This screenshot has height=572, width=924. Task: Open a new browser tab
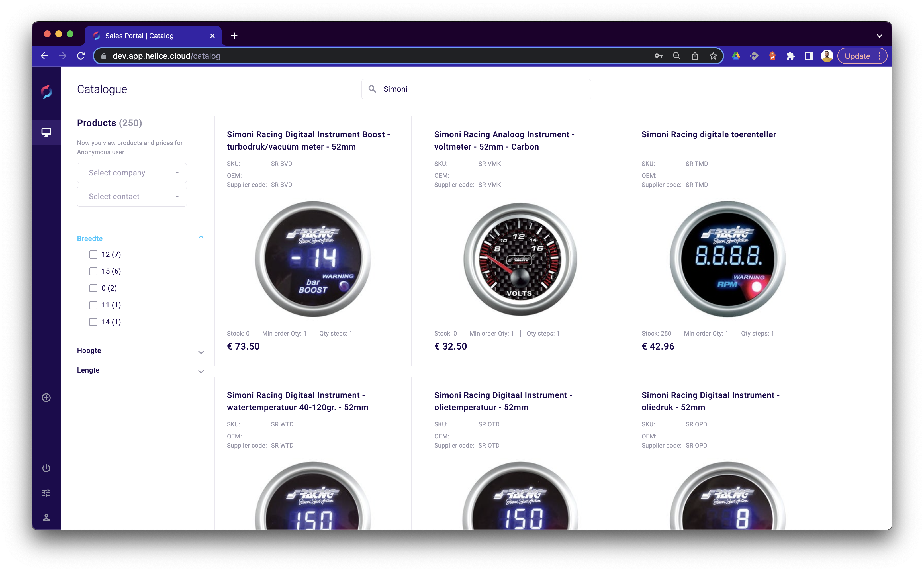(234, 36)
